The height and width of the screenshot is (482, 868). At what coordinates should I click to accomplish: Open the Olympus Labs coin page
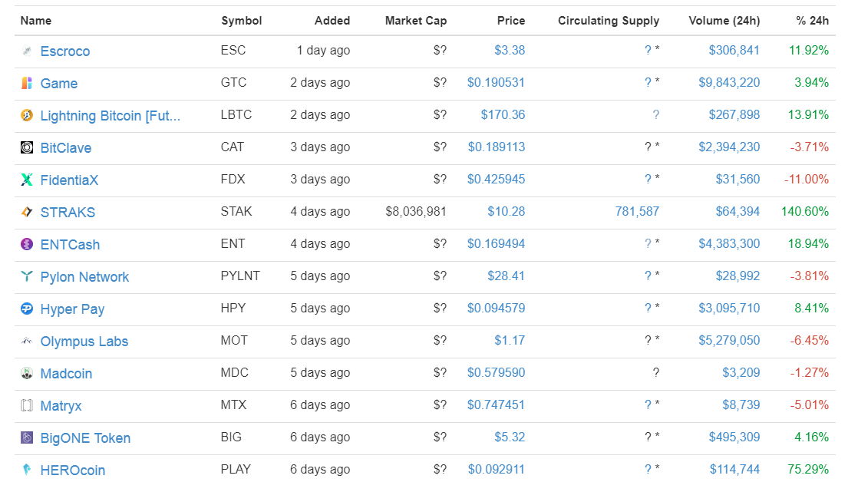pos(84,342)
